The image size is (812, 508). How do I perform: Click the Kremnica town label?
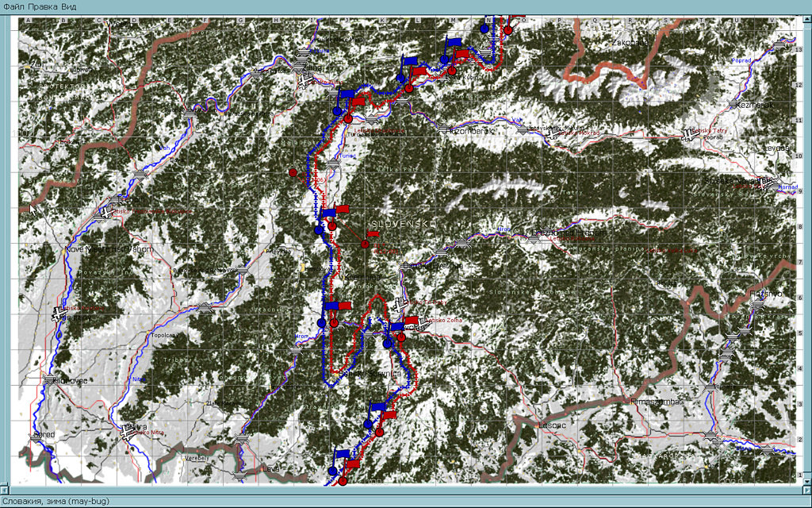(362, 277)
